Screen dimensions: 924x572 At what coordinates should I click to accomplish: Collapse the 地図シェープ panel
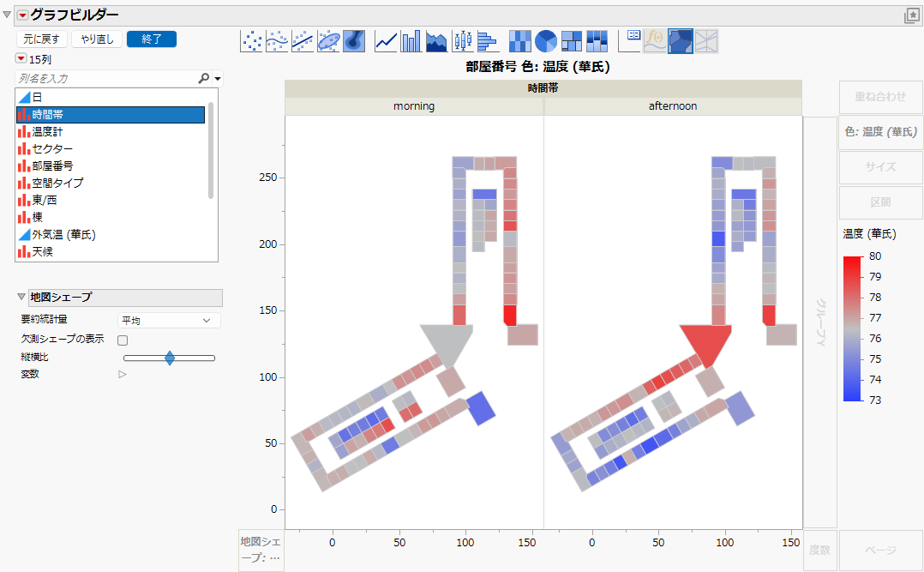pyautogui.click(x=21, y=297)
